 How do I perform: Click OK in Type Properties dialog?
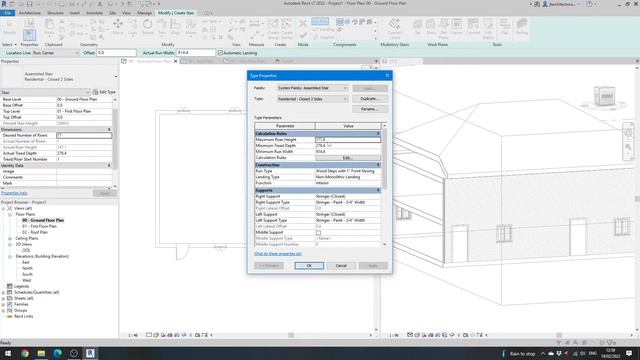click(x=309, y=266)
